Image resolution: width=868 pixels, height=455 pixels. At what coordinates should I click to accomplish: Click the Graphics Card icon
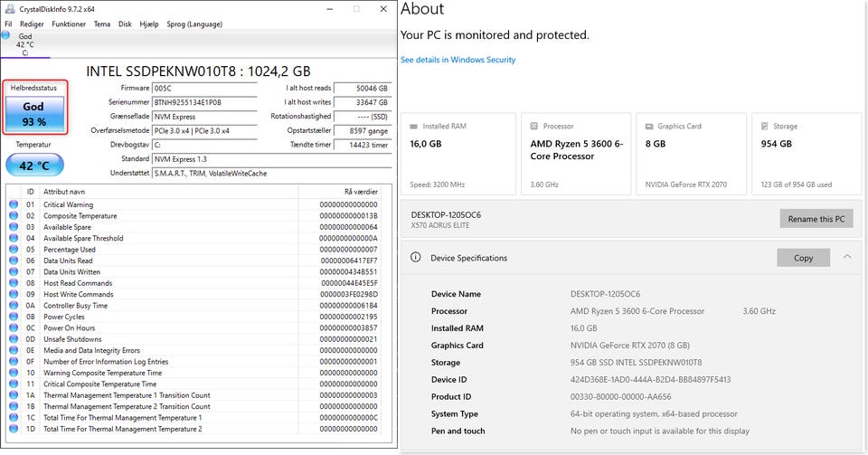pyautogui.click(x=650, y=127)
